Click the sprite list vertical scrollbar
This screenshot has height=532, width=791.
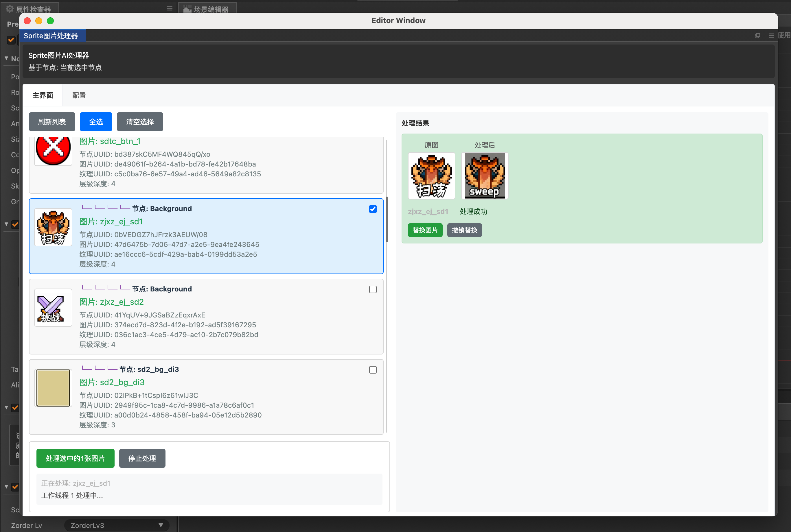point(387,219)
